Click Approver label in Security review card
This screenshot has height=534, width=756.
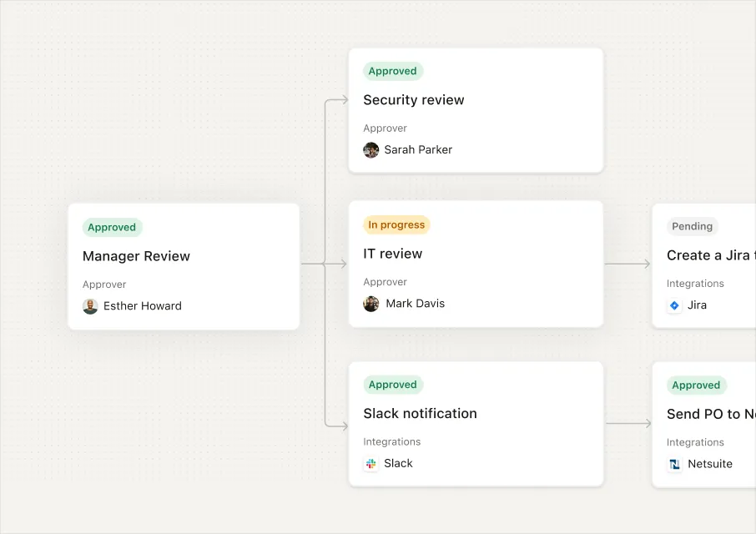coord(386,128)
